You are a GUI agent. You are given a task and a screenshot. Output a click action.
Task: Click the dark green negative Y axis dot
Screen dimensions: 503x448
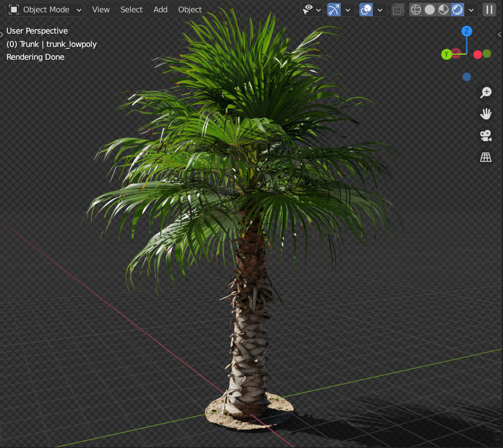[487, 54]
